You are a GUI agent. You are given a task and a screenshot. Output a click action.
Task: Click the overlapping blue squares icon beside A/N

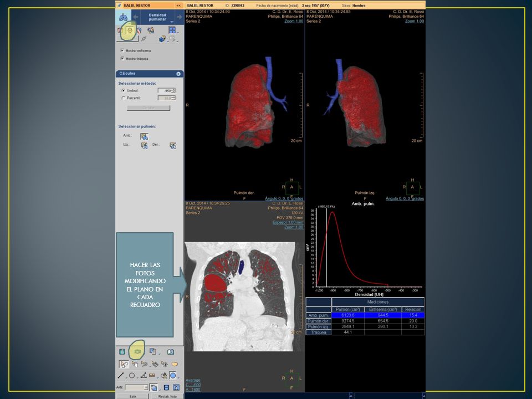click(x=154, y=387)
